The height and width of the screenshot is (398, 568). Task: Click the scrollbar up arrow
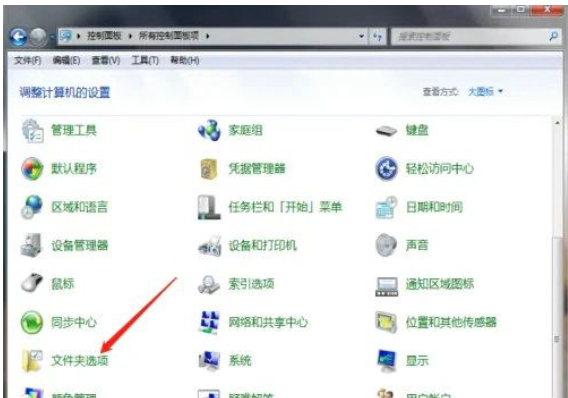557,123
